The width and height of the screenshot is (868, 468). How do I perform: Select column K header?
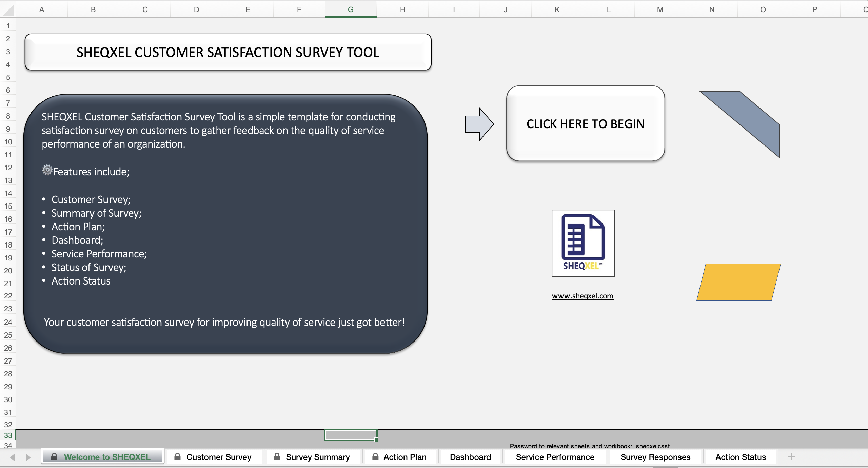point(557,9)
